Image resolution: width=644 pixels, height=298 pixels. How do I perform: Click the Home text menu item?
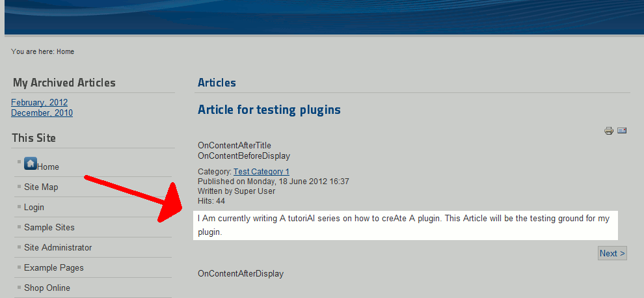coord(48,167)
